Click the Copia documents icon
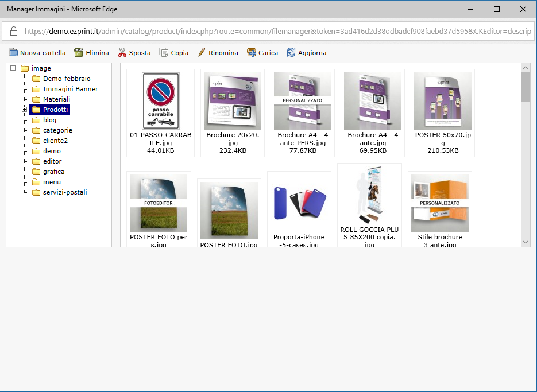537x392 pixels. (164, 52)
